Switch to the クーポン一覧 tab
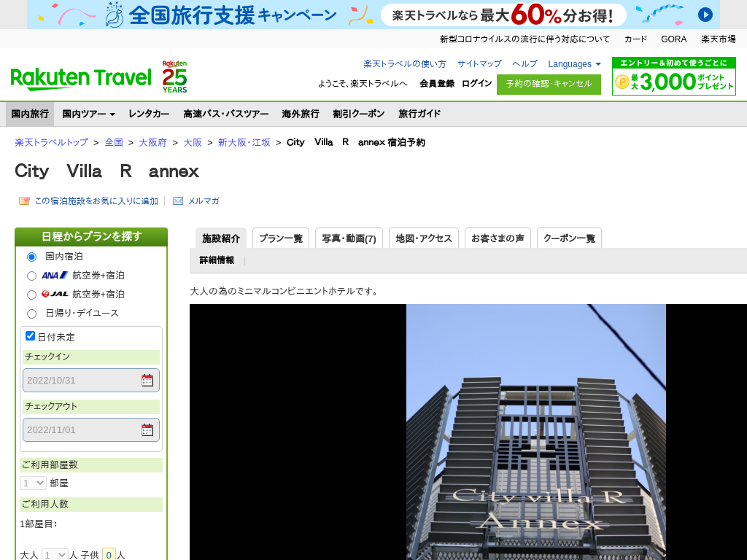747x560 pixels. pos(569,238)
